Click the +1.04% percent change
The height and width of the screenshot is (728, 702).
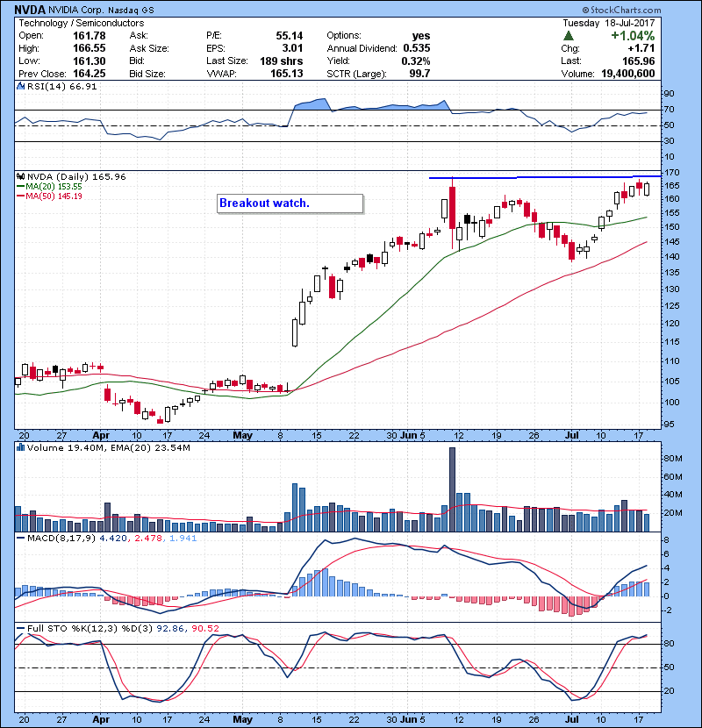click(x=633, y=36)
